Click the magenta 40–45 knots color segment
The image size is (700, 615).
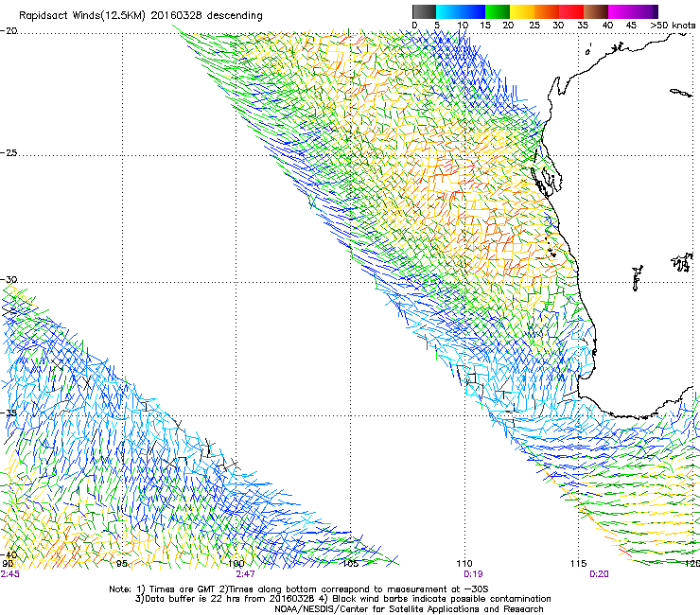[621, 11]
